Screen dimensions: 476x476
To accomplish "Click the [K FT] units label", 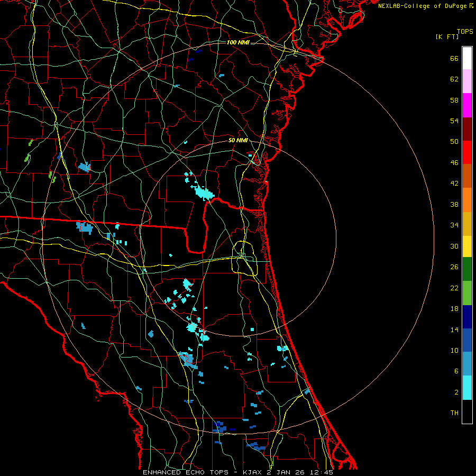I will pyautogui.click(x=447, y=36).
